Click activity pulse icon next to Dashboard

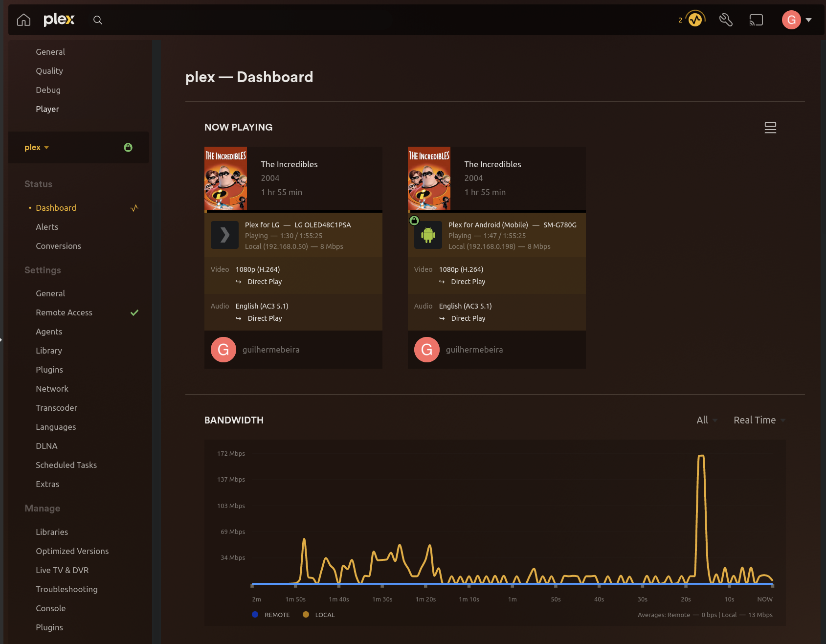pos(134,208)
